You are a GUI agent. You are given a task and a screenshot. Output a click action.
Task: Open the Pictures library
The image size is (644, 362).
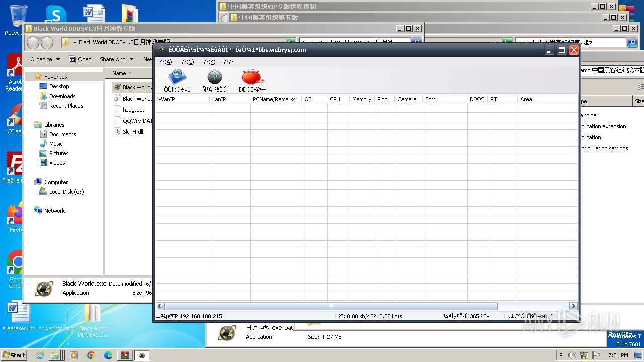[x=59, y=153]
